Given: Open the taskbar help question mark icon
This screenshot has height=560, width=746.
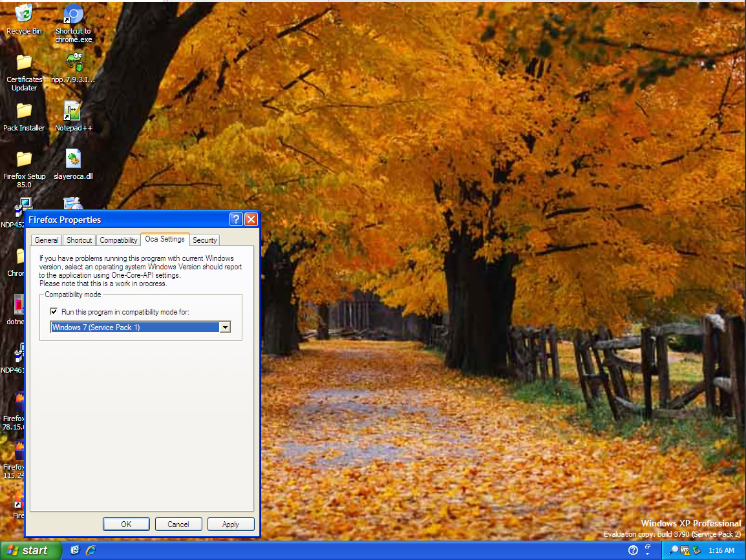Looking at the screenshot, I should (633, 550).
